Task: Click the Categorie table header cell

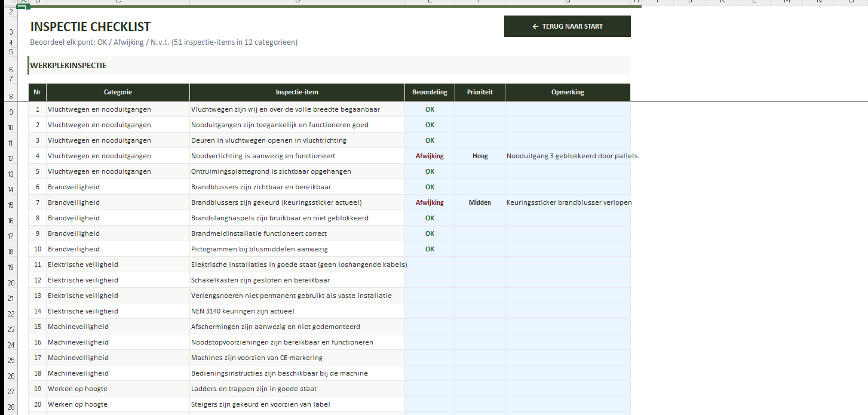Action: click(118, 92)
